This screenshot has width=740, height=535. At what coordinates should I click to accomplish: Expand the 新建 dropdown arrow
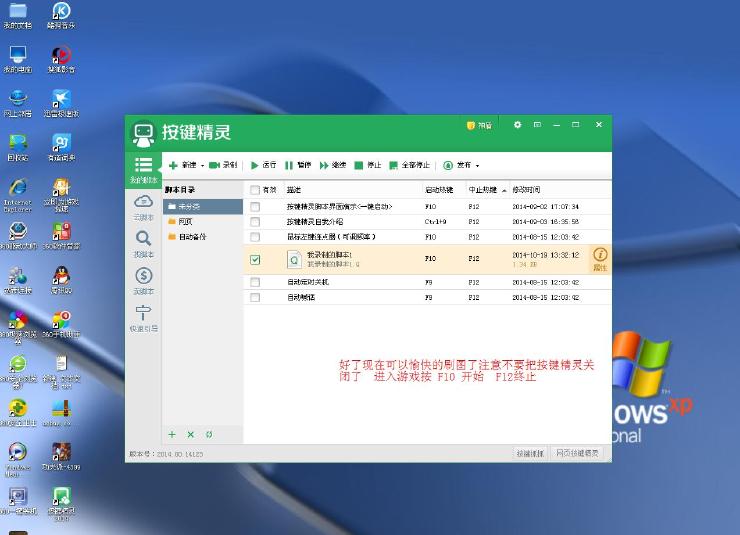pyautogui.click(x=202, y=166)
